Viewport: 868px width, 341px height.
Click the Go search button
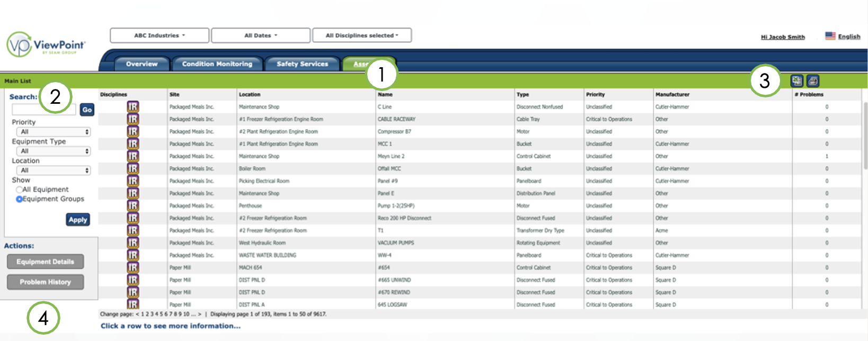(87, 110)
